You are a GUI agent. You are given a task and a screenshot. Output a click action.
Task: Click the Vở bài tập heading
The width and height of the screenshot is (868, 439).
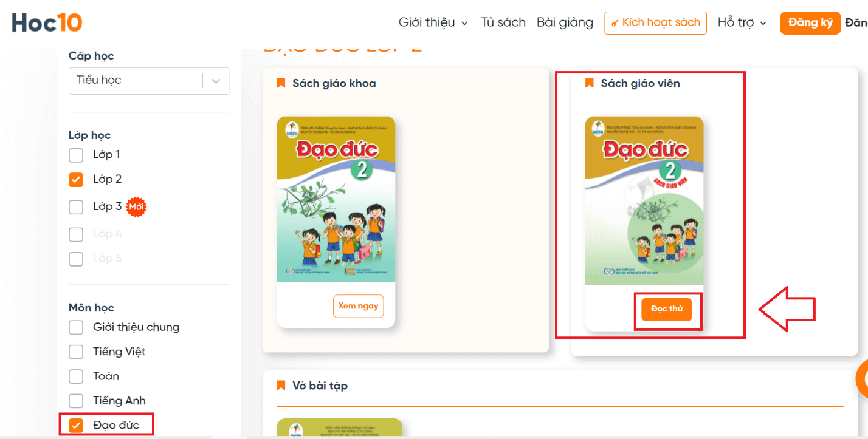(320, 386)
